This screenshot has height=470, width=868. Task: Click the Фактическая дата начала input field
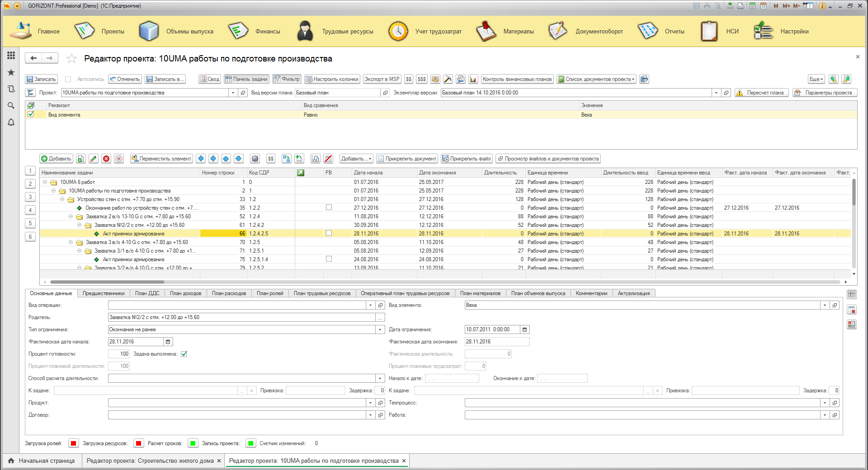click(x=136, y=342)
